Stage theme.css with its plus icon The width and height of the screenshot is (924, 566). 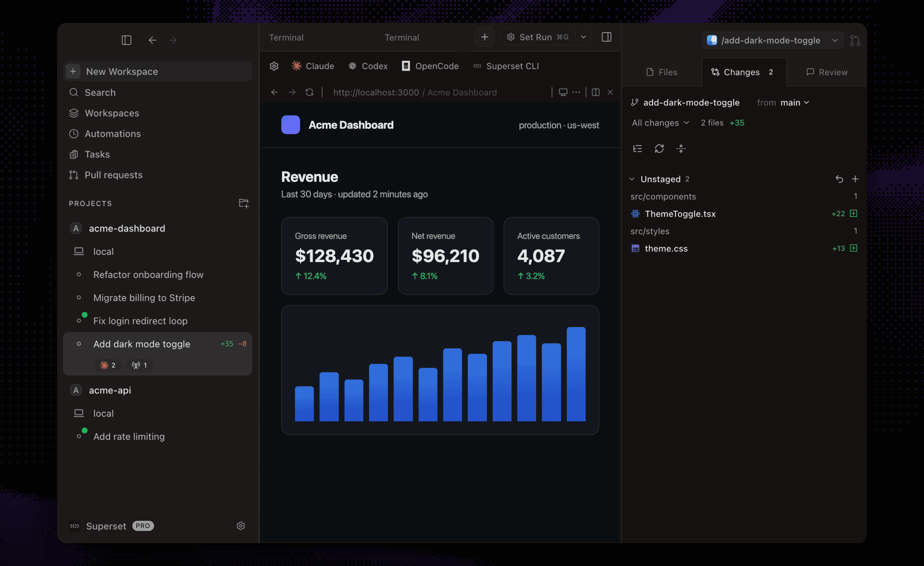[854, 248]
